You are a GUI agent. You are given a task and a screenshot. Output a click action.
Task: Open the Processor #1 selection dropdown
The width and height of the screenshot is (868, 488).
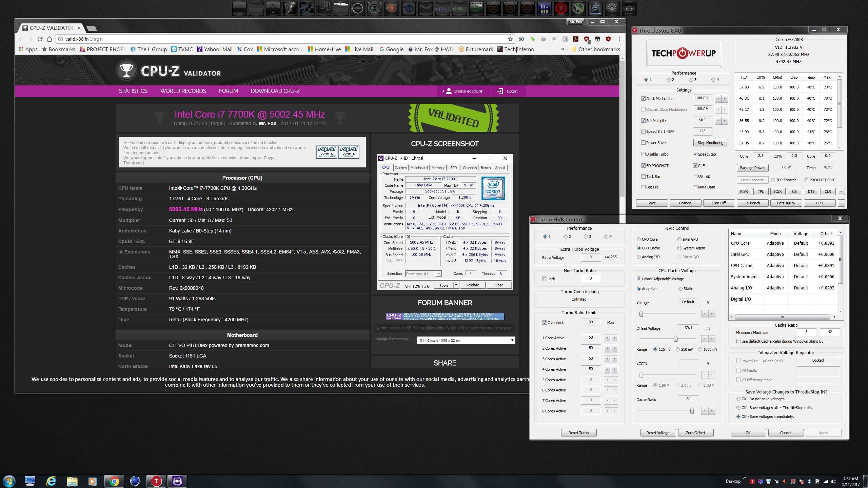(423, 273)
